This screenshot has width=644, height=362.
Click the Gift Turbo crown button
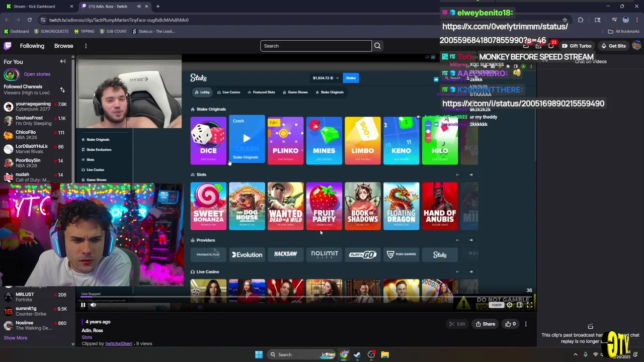tap(577, 46)
